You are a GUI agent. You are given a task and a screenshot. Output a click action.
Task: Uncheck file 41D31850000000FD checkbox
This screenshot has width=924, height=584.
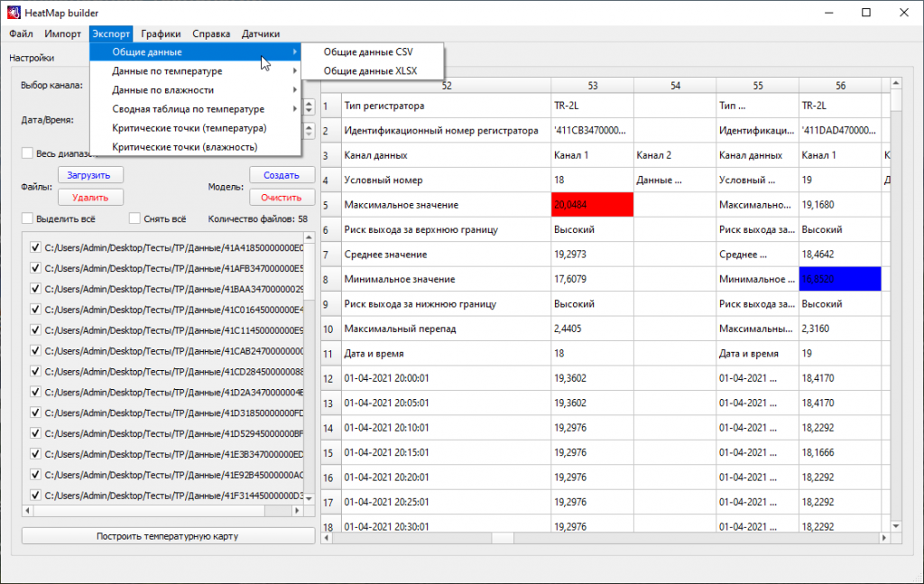coord(35,413)
